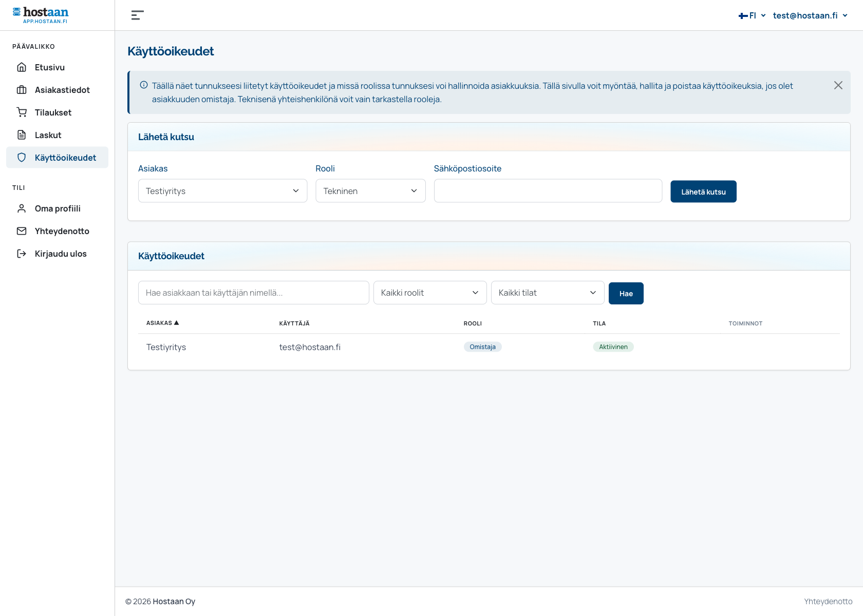Sort the table by ASIAKAS column
Viewport: 863px width, 616px height.
[x=162, y=323]
